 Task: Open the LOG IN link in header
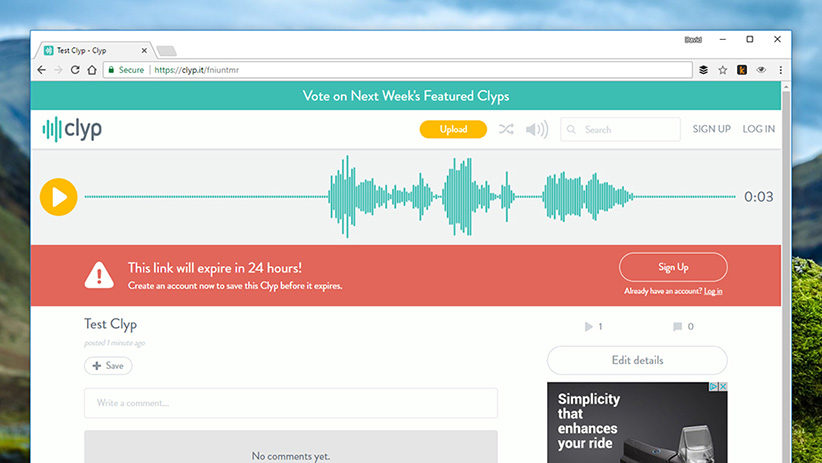pyautogui.click(x=758, y=129)
